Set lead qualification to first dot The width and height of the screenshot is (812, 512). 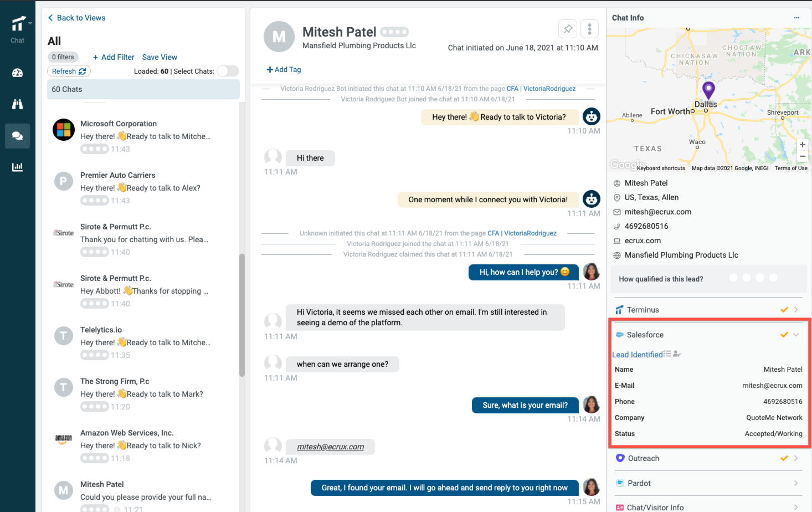733,278
